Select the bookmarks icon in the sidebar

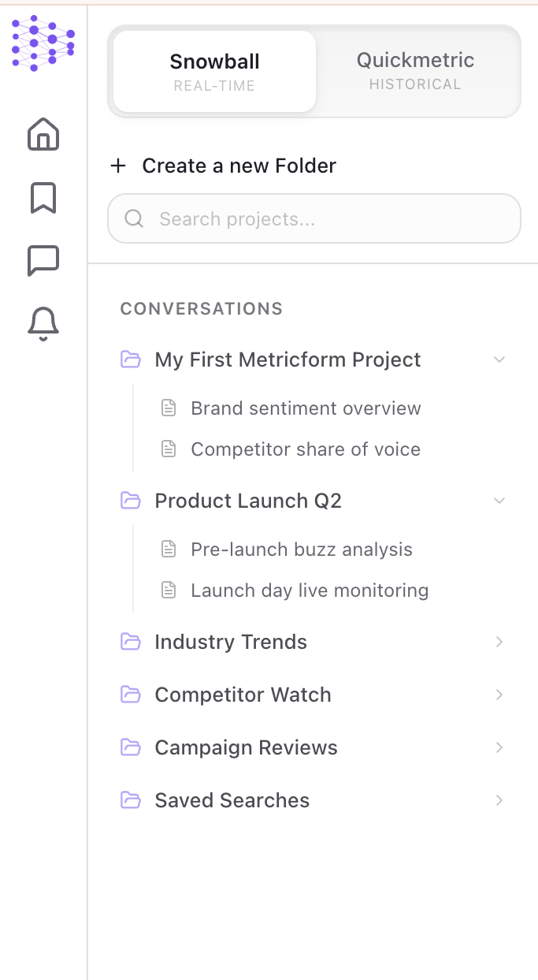click(x=43, y=199)
